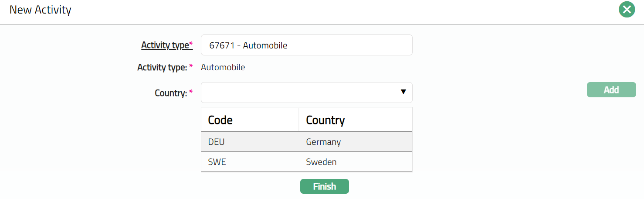Screen dimensions: 644x199
Task: Click the Activity type input field
Action: tap(306, 45)
